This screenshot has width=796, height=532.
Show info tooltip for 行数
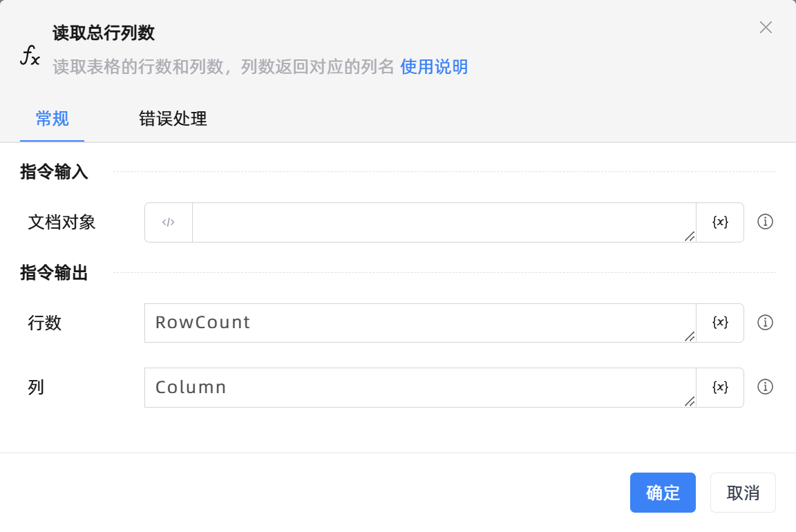click(765, 323)
